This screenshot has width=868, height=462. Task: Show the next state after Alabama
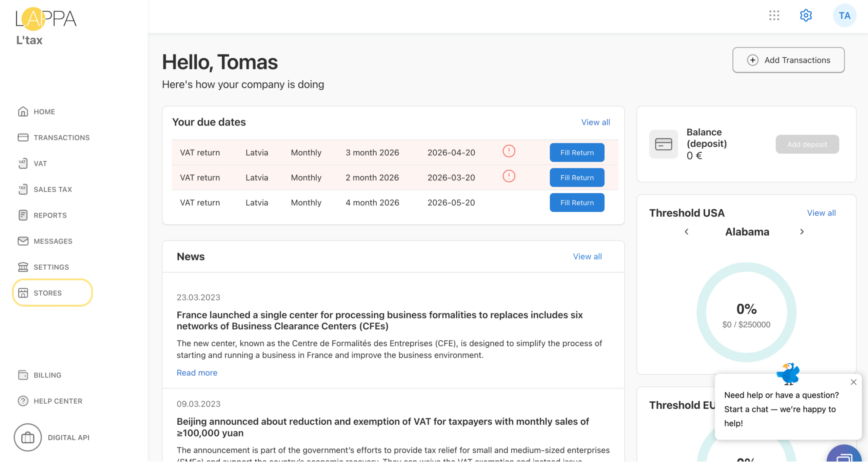tap(802, 232)
